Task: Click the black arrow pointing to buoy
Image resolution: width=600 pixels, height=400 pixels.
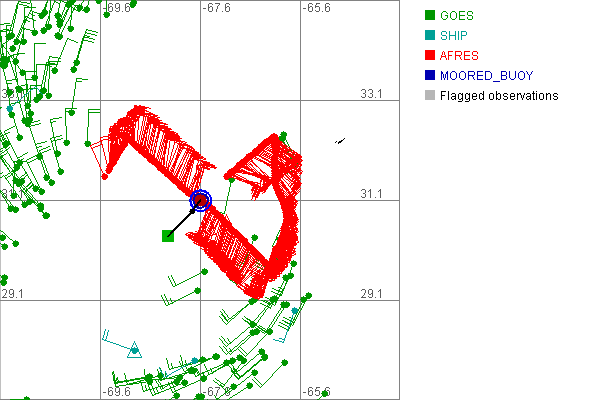Action: (184, 219)
